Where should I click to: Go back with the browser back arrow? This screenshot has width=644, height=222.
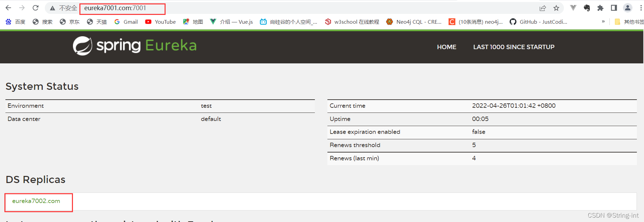click(x=8, y=8)
